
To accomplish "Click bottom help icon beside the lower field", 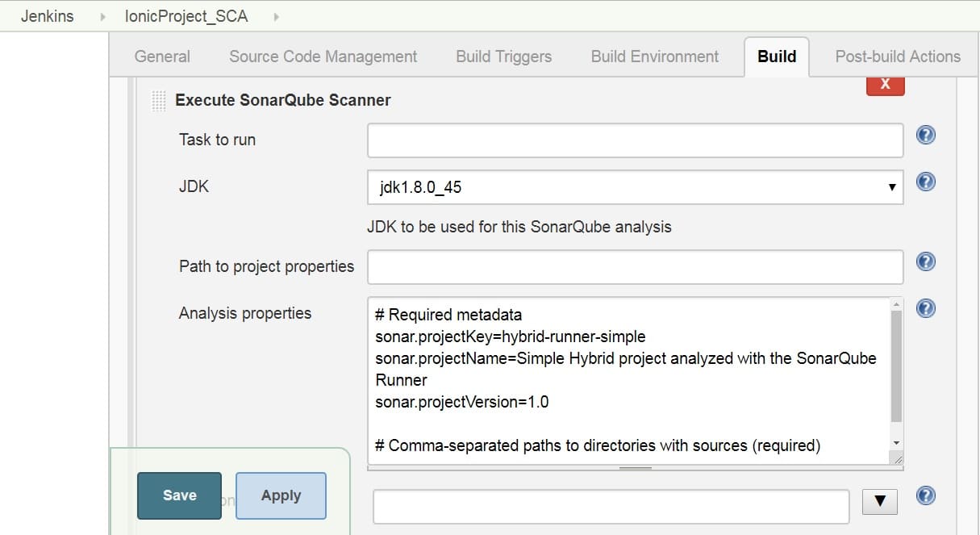I will (926, 495).
